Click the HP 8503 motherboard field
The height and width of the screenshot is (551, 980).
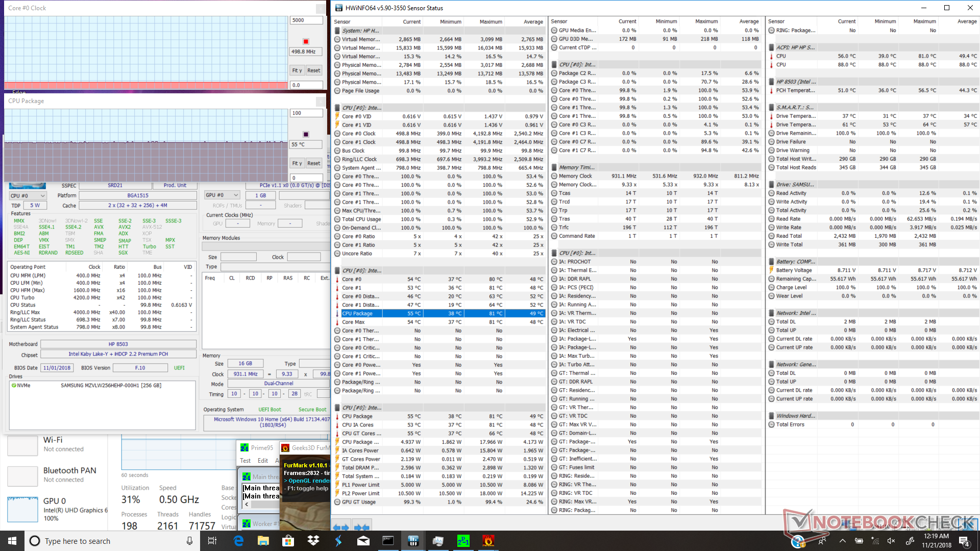pyautogui.click(x=118, y=344)
